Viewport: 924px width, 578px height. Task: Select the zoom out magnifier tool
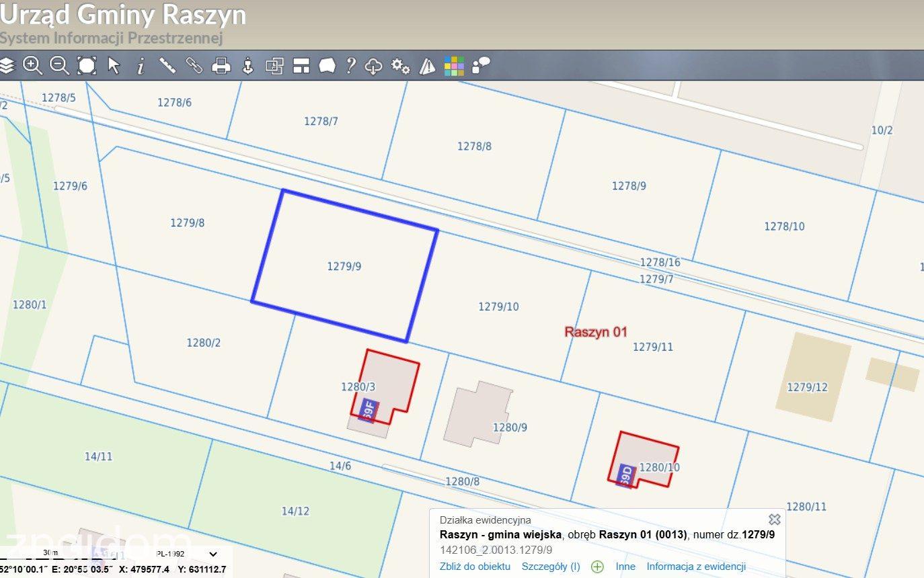[59, 65]
